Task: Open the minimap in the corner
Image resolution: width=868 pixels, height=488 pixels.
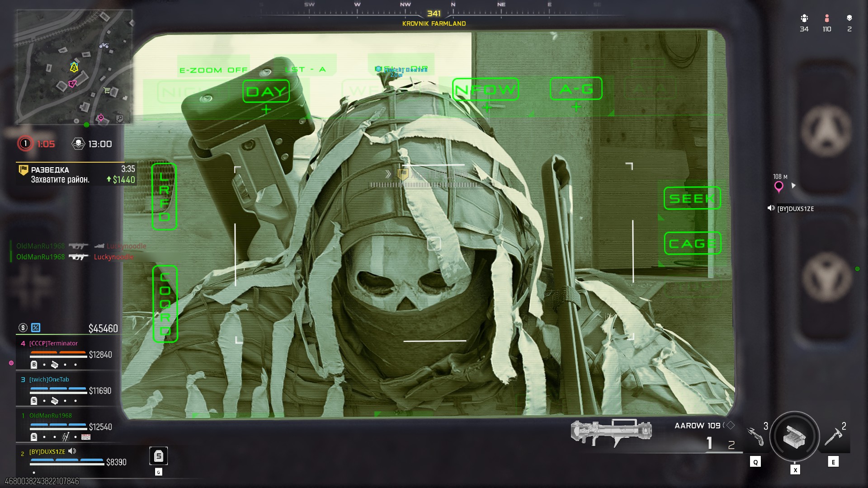Action: tap(75, 67)
